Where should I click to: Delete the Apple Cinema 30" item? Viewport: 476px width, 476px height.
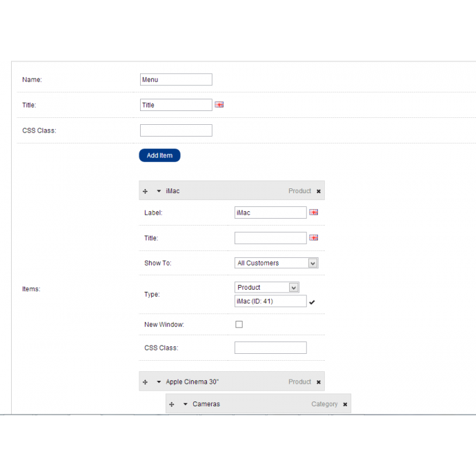[x=319, y=382]
